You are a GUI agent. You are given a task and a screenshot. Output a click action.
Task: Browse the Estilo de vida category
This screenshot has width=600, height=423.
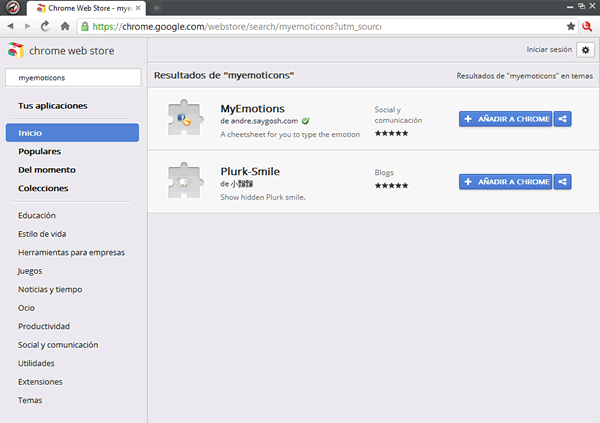coord(42,234)
